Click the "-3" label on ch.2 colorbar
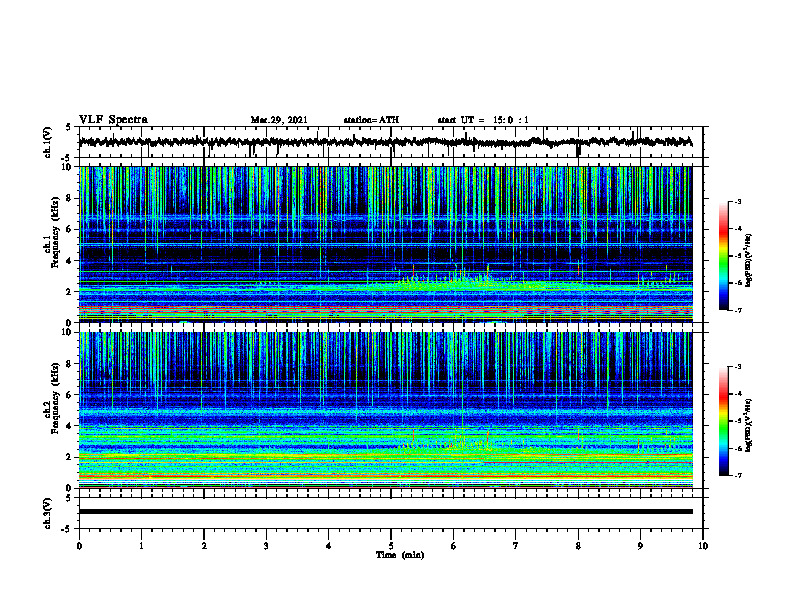 738,367
